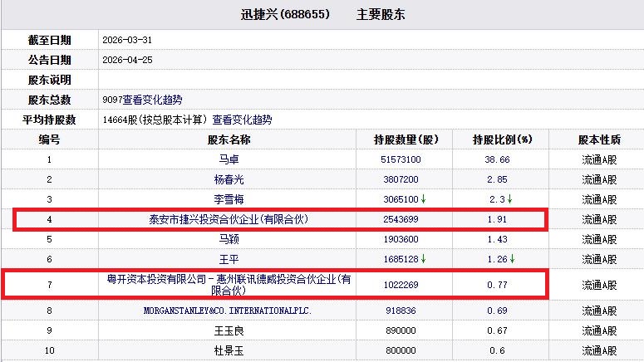
Task: Click the 股东名称 column header
Action: pos(229,139)
